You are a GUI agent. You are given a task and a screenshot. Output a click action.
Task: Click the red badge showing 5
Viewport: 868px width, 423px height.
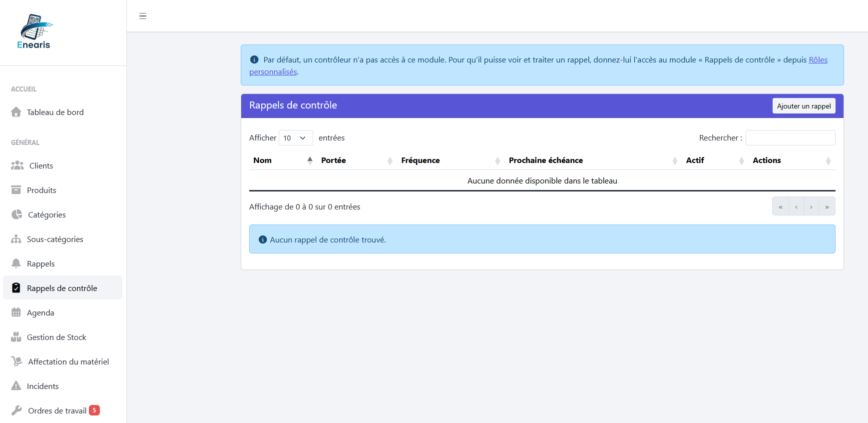(x=94, y=410)
